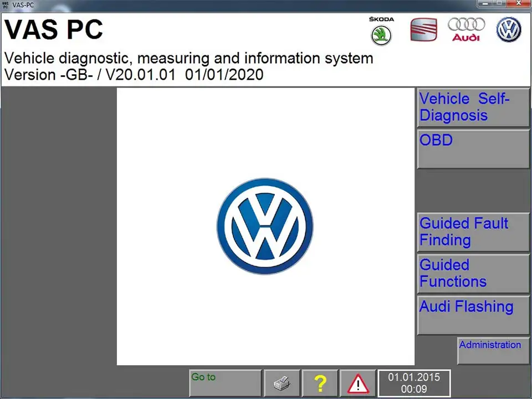Open Guided Functions
The width and height of the screenshot is (532, 399).
coord(473,273)
